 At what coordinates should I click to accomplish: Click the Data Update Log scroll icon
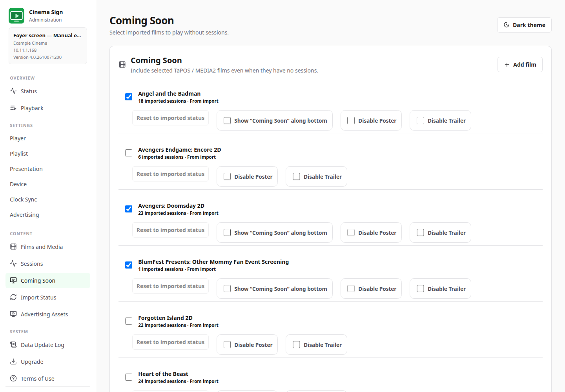tap(13, 345)
